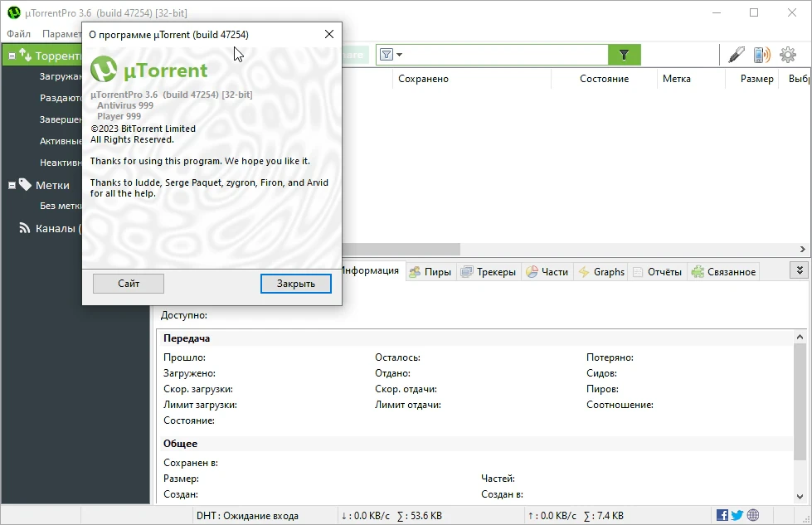Select Торренты in the sidebar
The height and width of the screenshot is (525, 812).
[x=58, y=56]
